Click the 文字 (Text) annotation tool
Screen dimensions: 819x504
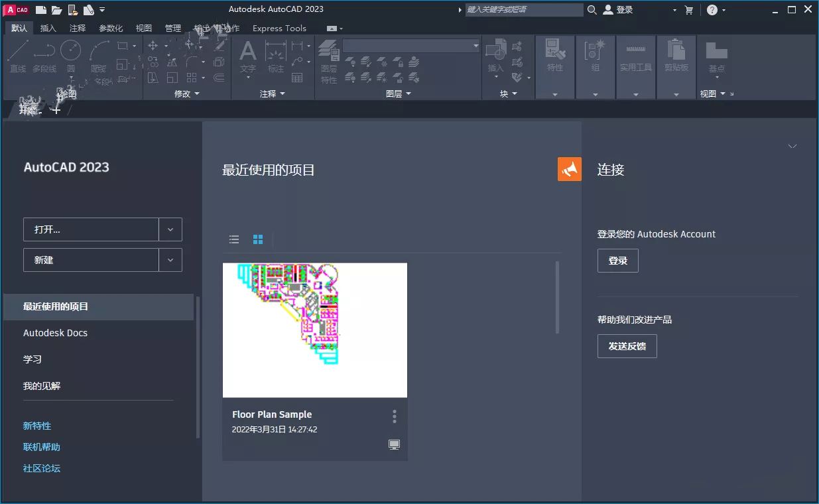(247, 56)
